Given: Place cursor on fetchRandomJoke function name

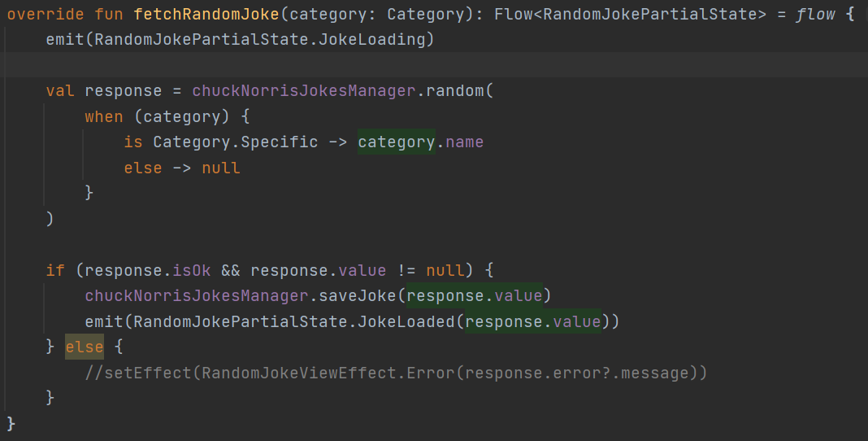Looking at the screenshot, I should pyautogui.click(x=206, y=15).
